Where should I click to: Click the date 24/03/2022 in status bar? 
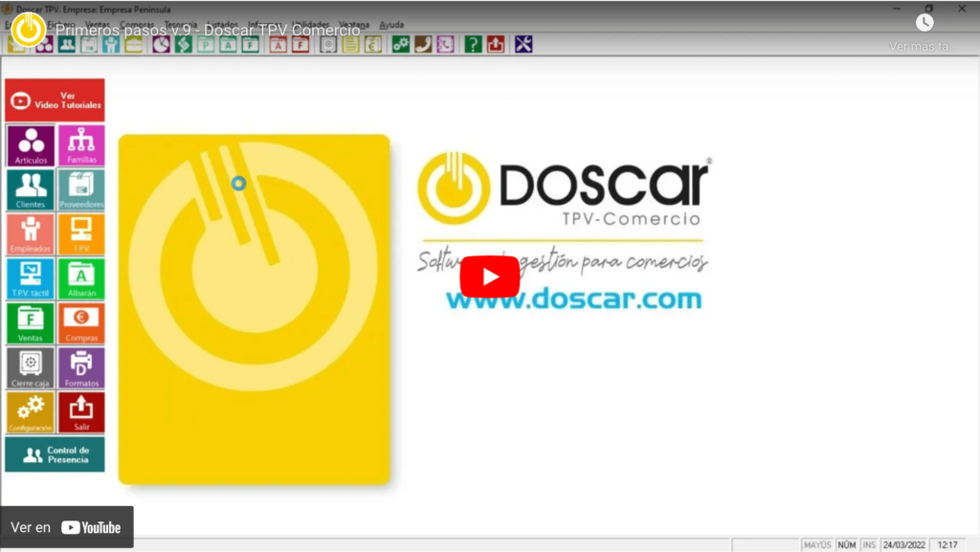pos(903,545)
